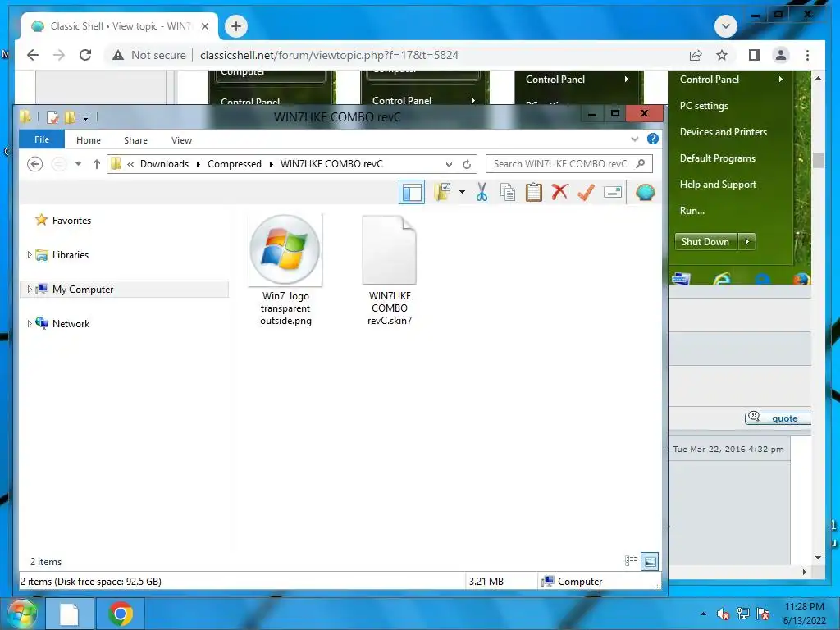Click Compressed in the address breadcrumb
This screenshot has width=840, height=630.
235,164
